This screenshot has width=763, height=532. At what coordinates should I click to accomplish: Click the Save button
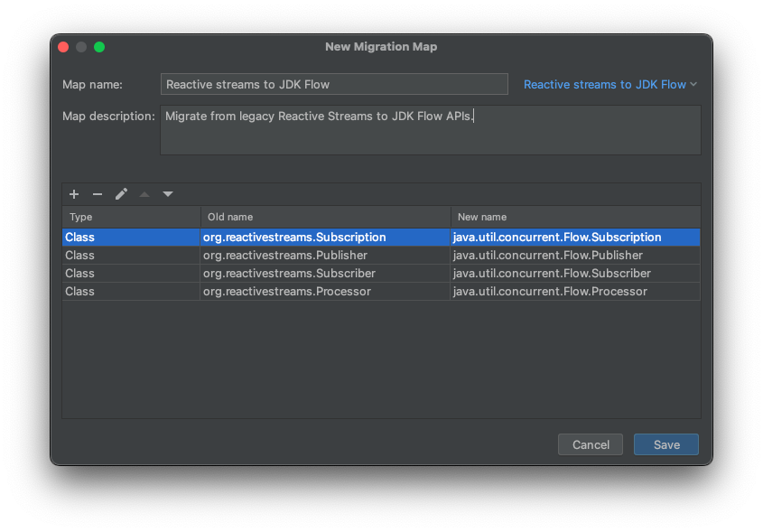tap(665, 444)
